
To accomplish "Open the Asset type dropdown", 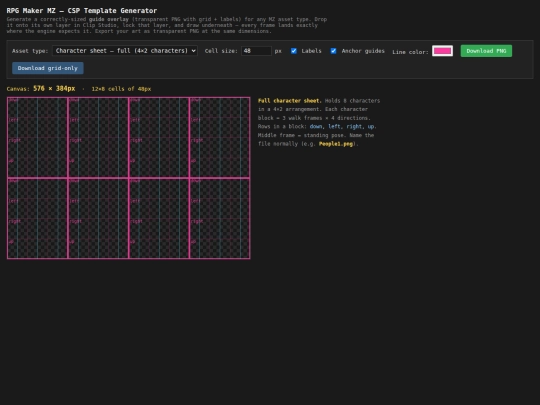I will point(125,51).
